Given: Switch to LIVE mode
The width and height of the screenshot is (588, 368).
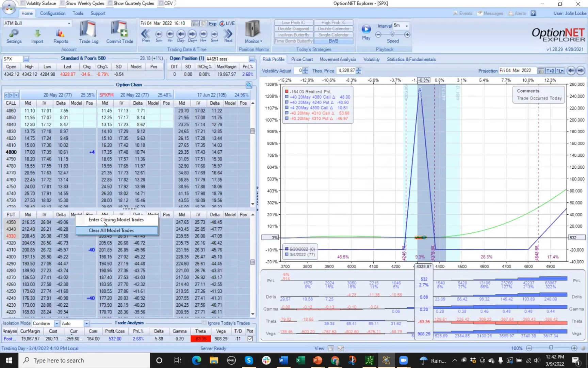Looking at the screenshot, I should tap(227, 24).
